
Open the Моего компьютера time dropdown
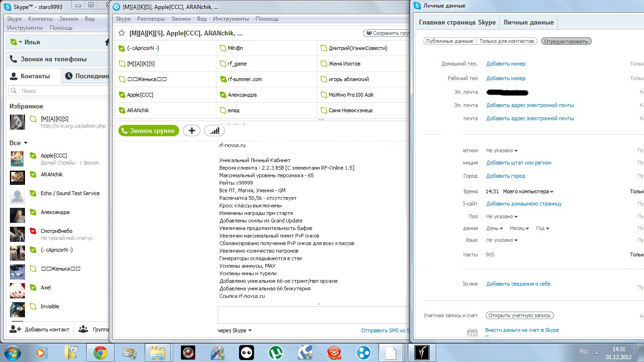(528, 191)
